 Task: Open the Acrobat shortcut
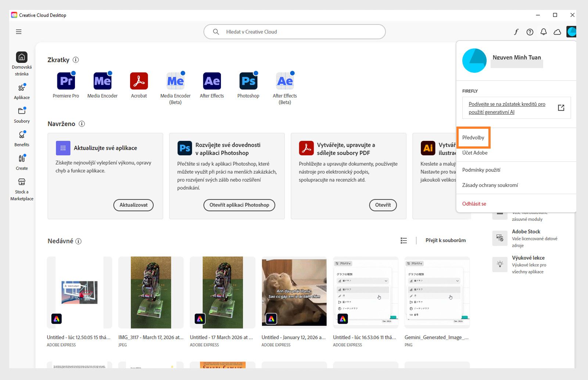click(x=139, y=81)
